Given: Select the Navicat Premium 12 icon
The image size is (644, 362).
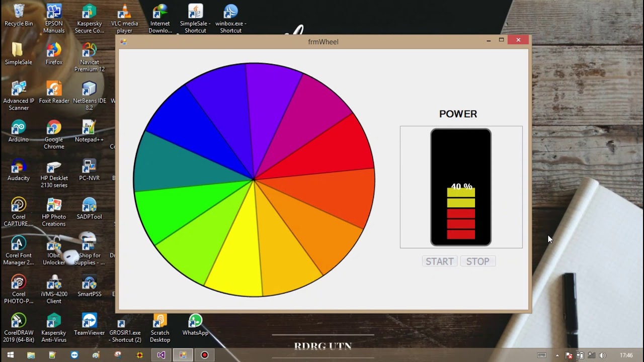Looking at the screenshot, I should tap(90, 57).
